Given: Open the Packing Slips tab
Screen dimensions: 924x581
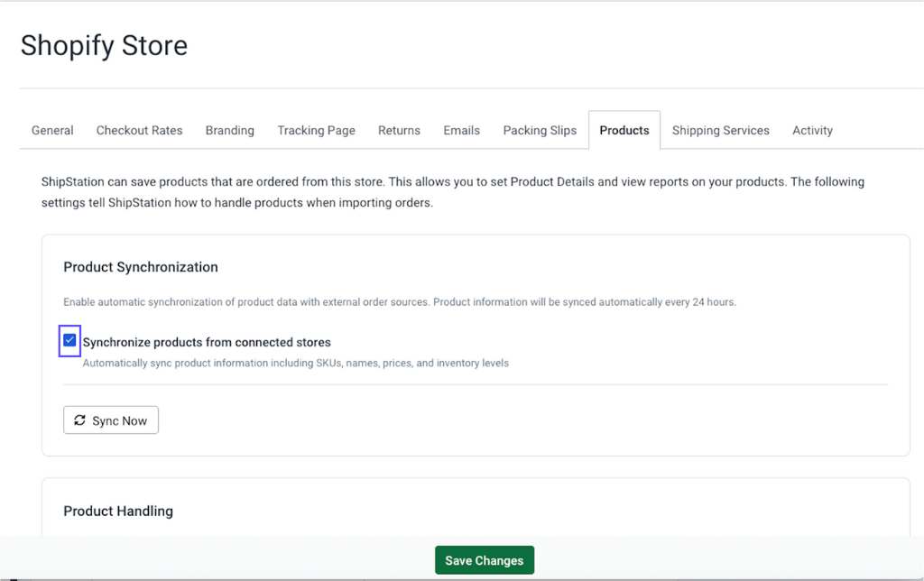Looking at the screenshot, I should click(540, 130).
